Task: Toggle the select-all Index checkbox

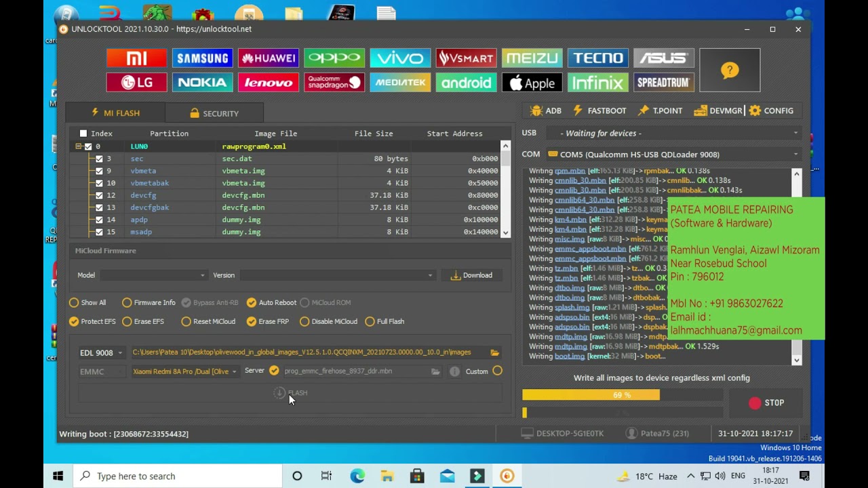Action: coord(83,134)
